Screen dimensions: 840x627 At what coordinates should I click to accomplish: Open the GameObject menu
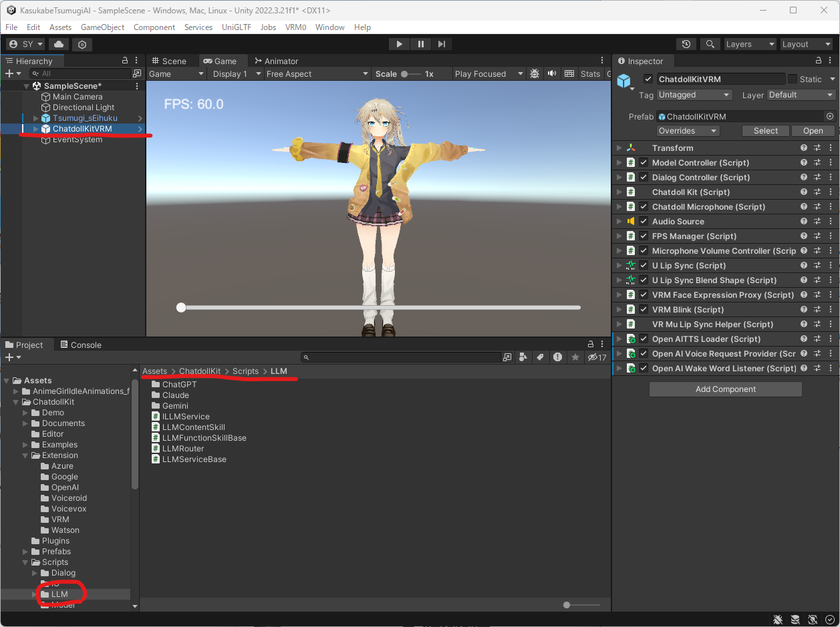point(102,27)
